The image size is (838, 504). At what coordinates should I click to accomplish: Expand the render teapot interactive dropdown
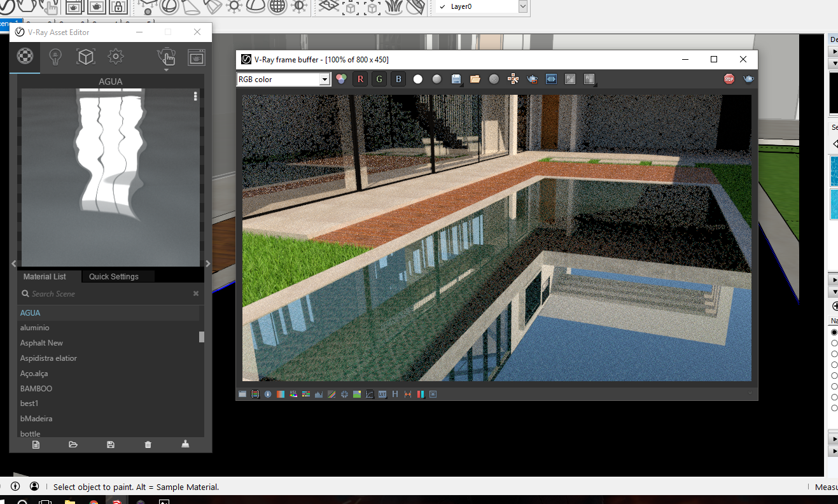(x=166, y=69)
